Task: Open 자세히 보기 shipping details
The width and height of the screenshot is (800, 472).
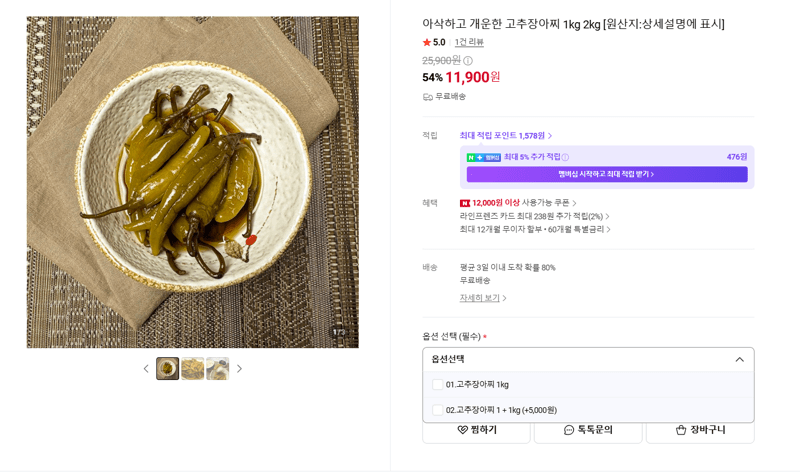Action: tap(483, 298)
